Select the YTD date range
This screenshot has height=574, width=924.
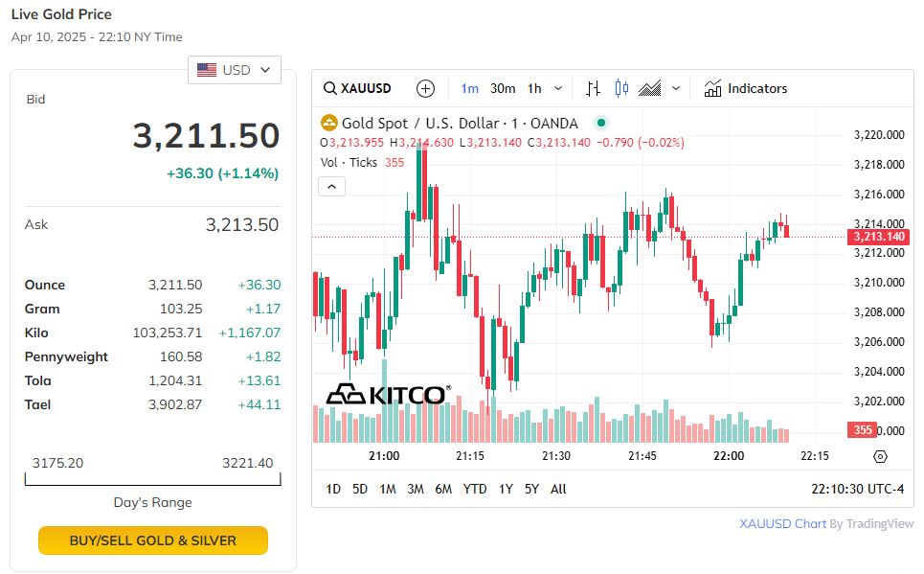pyautogui.click(x=475, y=489)
